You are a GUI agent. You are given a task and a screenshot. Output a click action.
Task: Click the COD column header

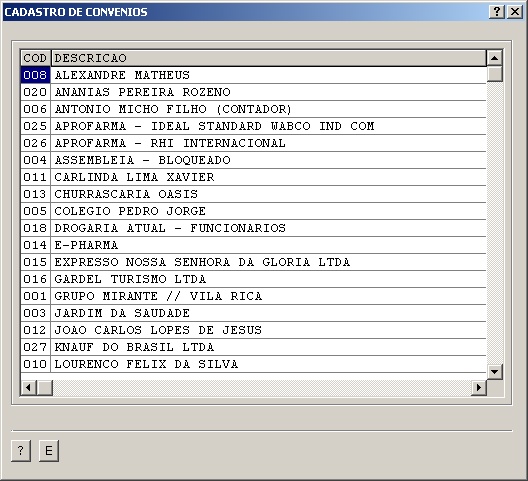35,58
